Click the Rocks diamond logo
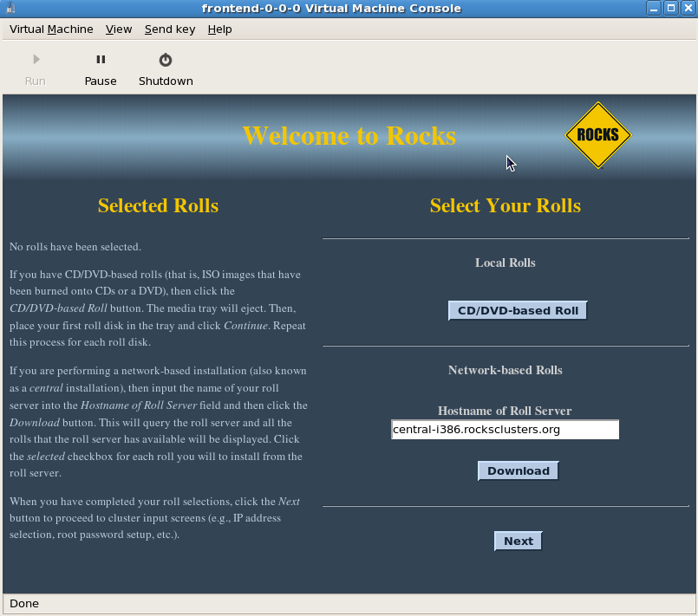 point(597,135)
